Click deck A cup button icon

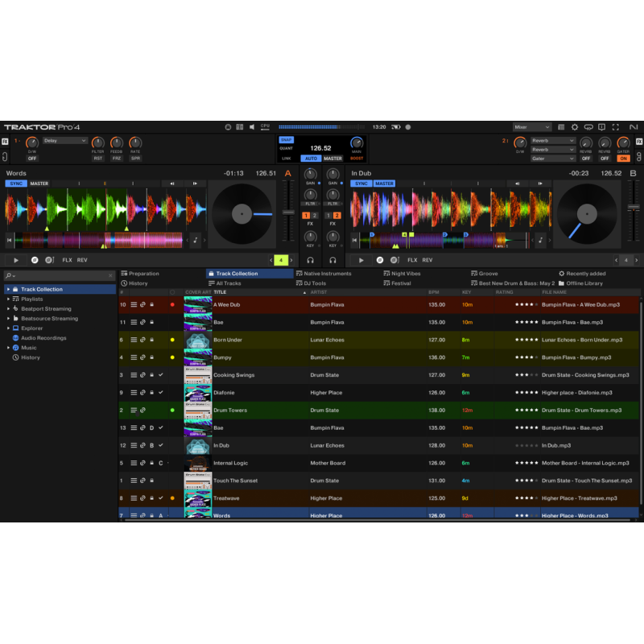[49, 260]
